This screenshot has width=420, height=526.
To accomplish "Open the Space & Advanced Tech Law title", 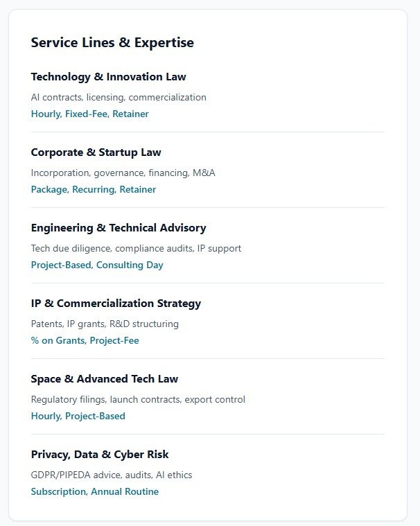I will pos(104,379).
